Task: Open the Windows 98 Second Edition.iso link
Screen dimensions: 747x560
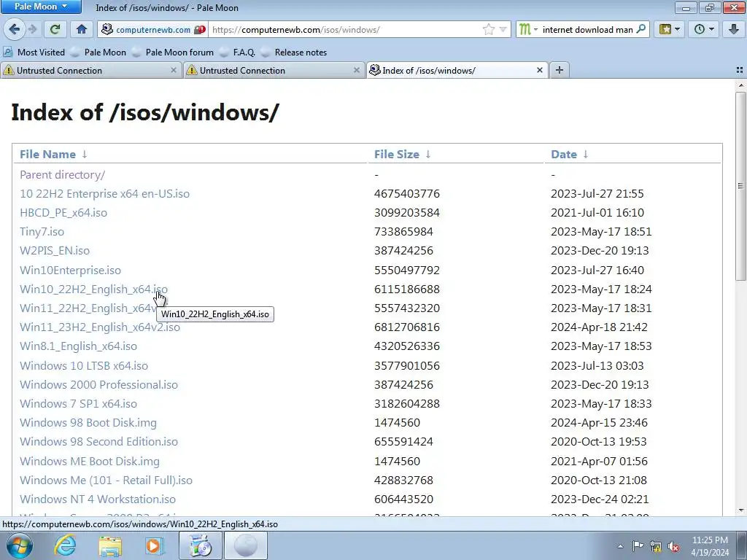Action: point(98,442)
